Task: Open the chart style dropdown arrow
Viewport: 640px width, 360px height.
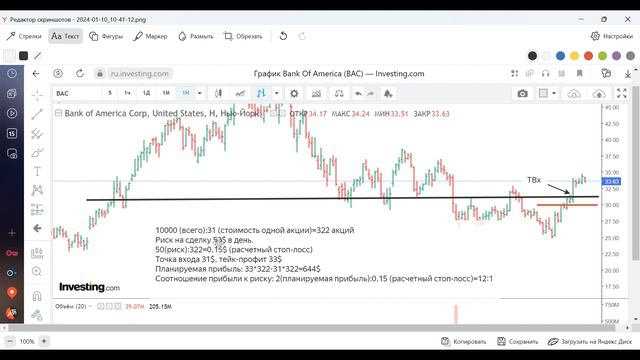Action: [x=276, y=93]
